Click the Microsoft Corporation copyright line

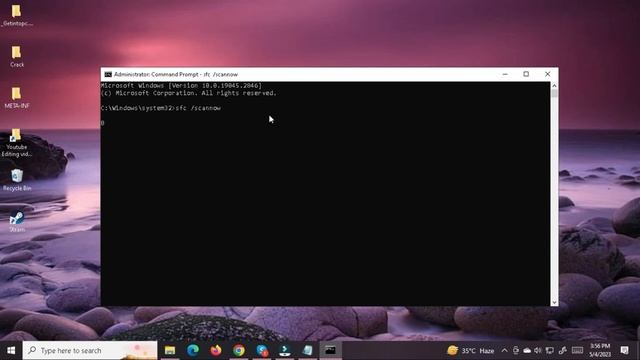click(x=189, y=93)
